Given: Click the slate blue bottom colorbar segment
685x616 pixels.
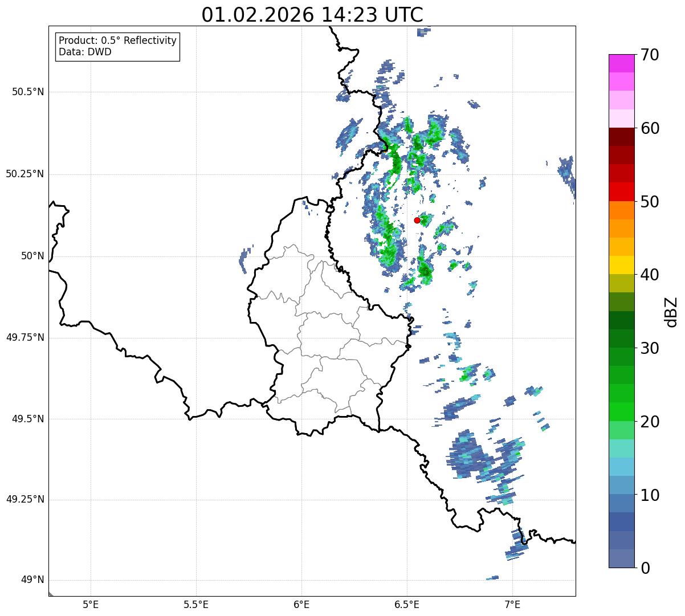Looking at the screenshot, I should pos(622,558).
